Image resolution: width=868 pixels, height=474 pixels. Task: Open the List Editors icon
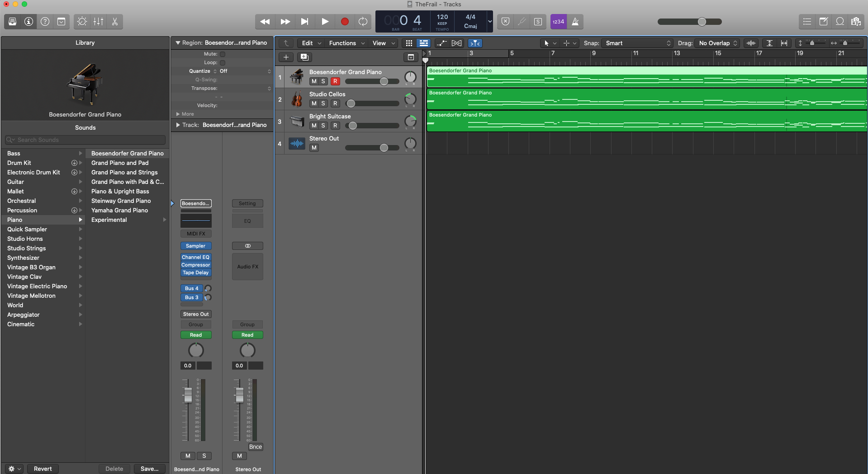(x=807, y=21)
